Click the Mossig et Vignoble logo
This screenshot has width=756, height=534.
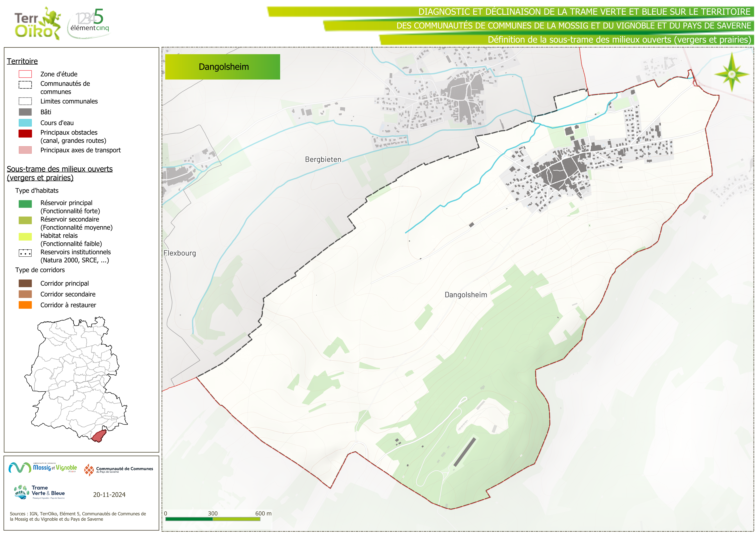click(x=43, y=468)
